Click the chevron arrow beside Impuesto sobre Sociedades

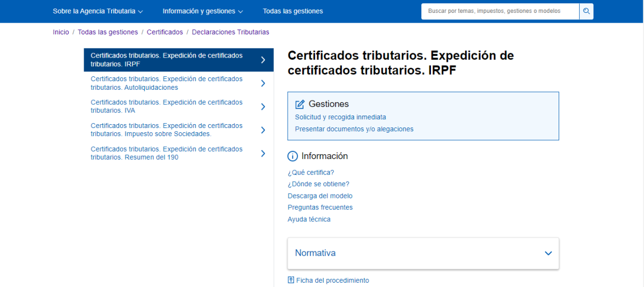point(263,130)
